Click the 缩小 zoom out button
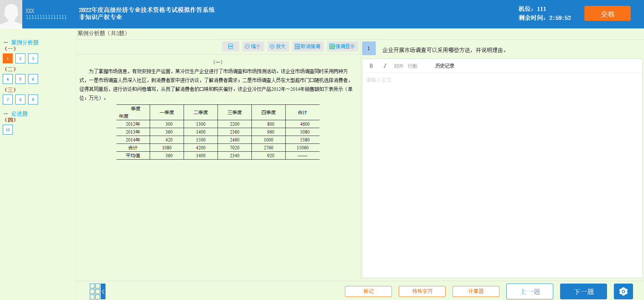 point(253,47)
